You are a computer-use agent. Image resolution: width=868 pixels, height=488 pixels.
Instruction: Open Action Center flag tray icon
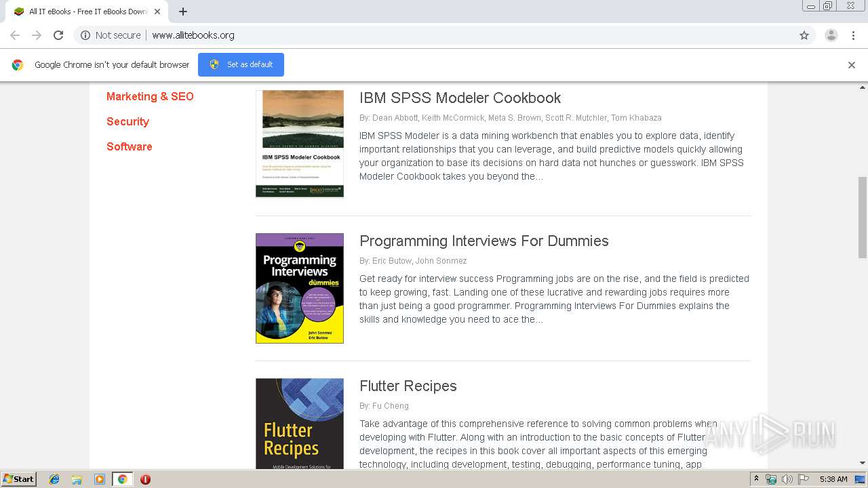point(804,479)
